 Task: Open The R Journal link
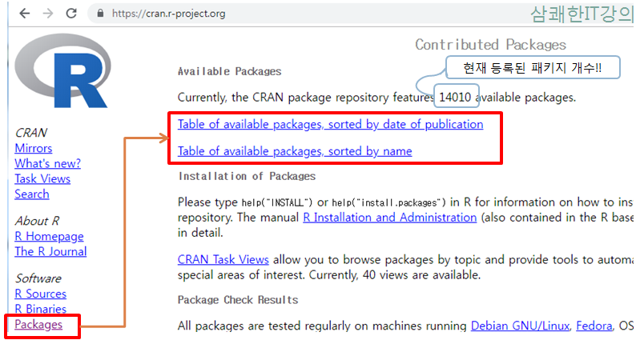(x=50, y=251)
